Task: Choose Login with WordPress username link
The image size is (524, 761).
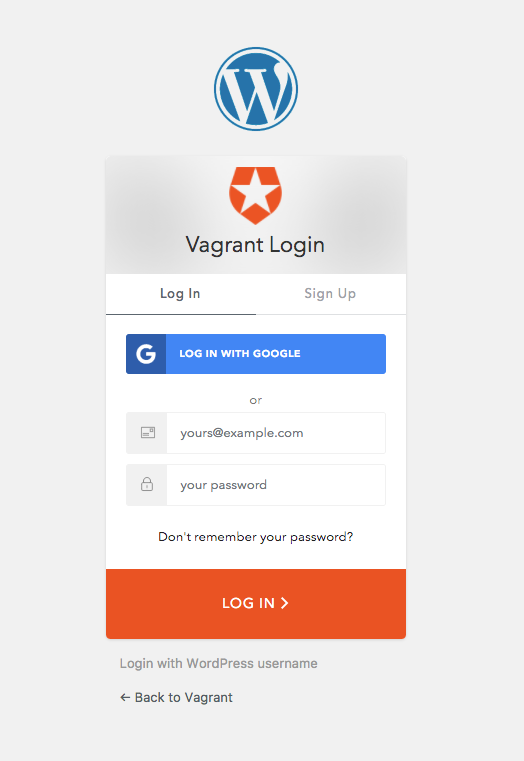Action: click(218, 663)
